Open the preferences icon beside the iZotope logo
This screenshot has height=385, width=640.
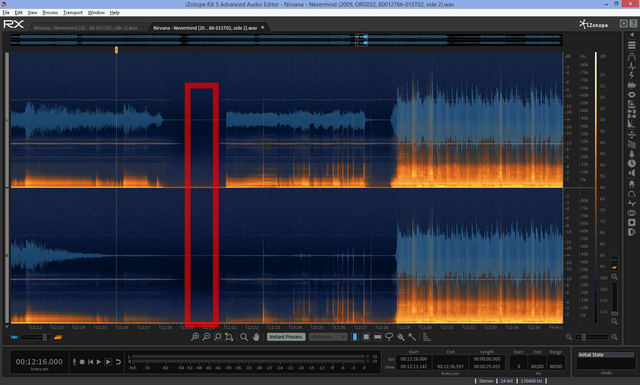(623, 24)
